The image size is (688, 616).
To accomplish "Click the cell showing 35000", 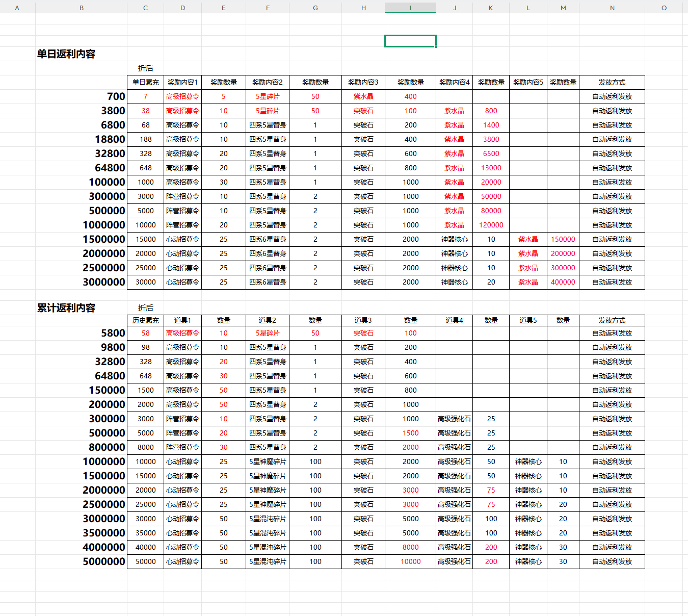I will [x=146, y=533].
